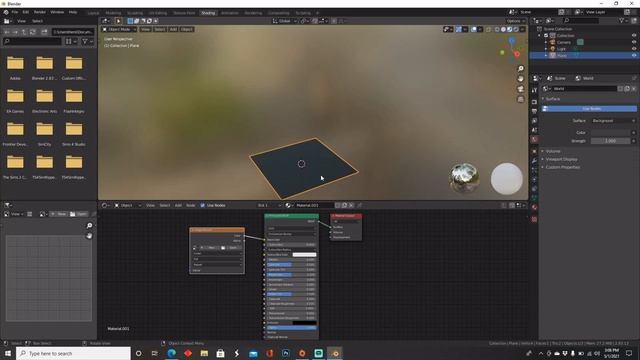Click the file browser back arrow
This screenshot has height=360, width=640.
[7, 32]
